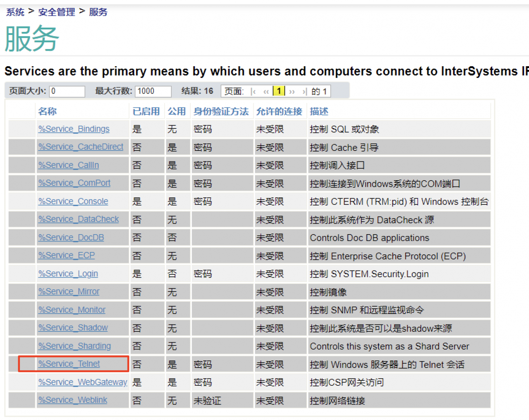
Task: Open %Service_Weblink service link
Action: [x=73, y=400]
